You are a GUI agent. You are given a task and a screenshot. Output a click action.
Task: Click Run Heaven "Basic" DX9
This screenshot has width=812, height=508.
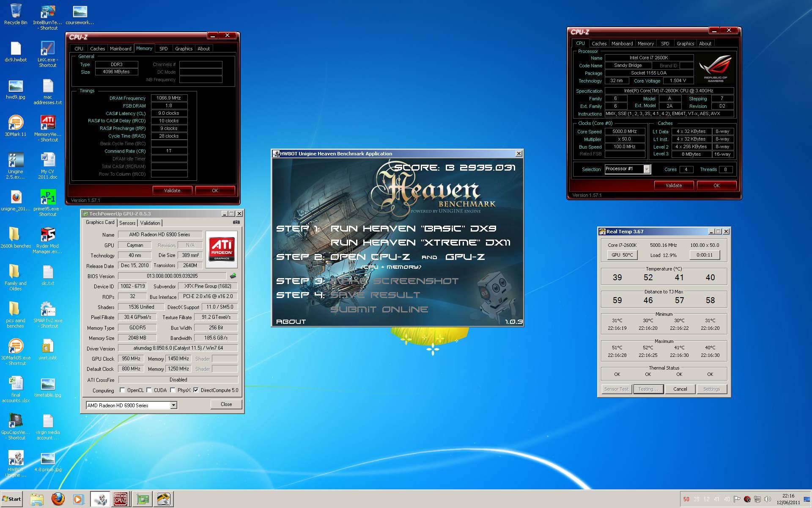[413, 229]
